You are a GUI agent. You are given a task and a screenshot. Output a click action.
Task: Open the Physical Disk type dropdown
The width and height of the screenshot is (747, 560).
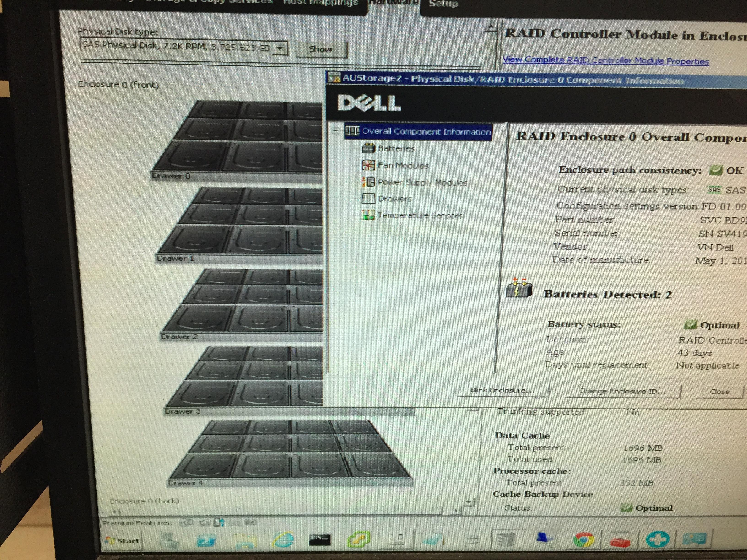click(x=280, y=48)
